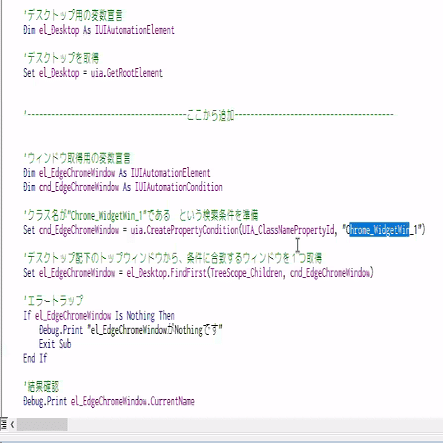Viewport: 443px width, 443px height.
Task: Click the comment 'デスクトップ用の変数宣言
Action: [x=73, y=15]
